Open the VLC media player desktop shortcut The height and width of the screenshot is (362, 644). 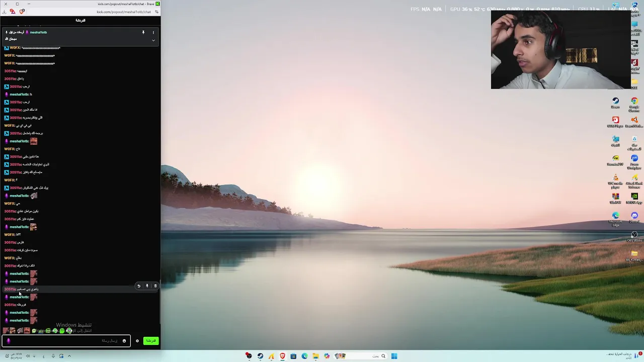point(615,181)
